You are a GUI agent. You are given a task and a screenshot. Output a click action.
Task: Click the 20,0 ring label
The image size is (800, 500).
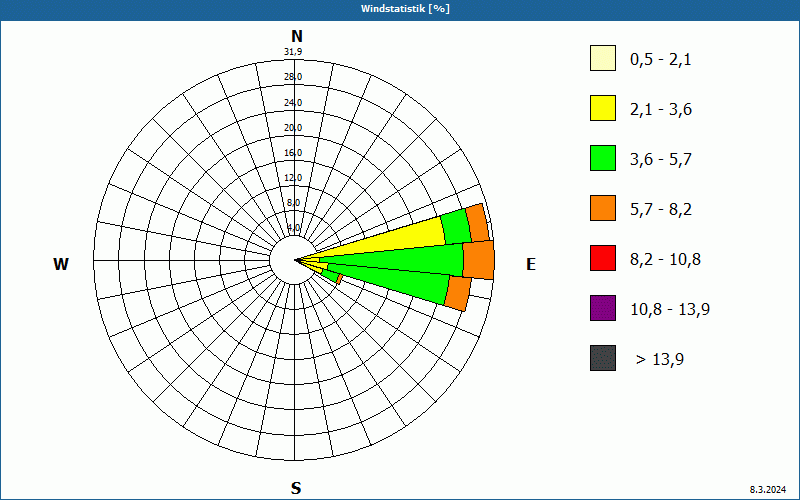pos(293,128)
